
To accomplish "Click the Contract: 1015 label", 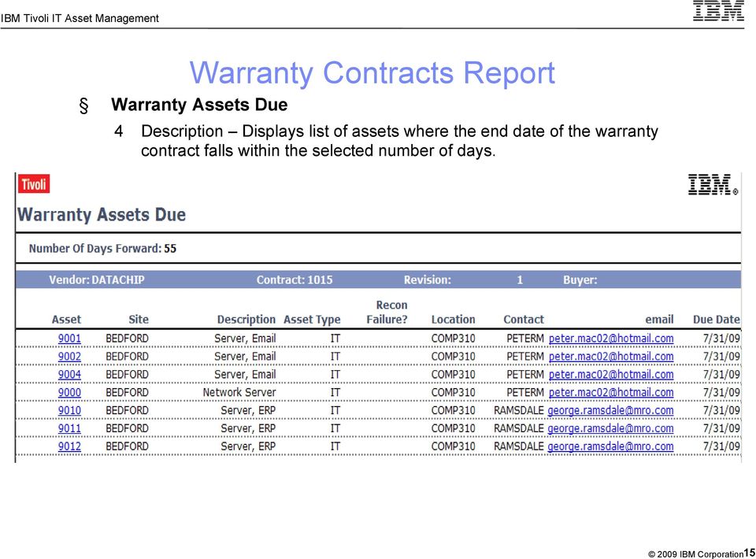I will tap(294, 280).
